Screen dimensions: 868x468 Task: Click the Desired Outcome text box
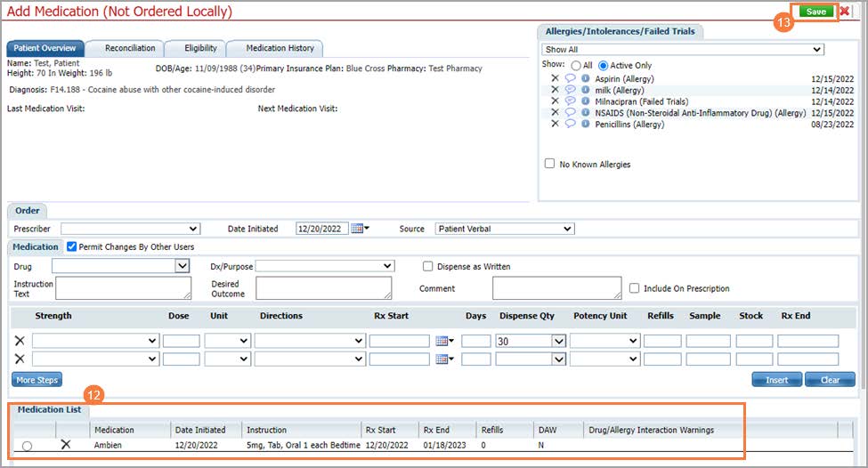tap(324, 288)
